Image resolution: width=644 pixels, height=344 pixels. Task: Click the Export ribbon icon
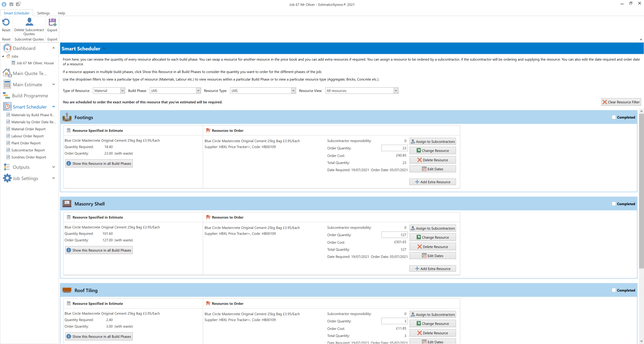click(x=52, y=22)
